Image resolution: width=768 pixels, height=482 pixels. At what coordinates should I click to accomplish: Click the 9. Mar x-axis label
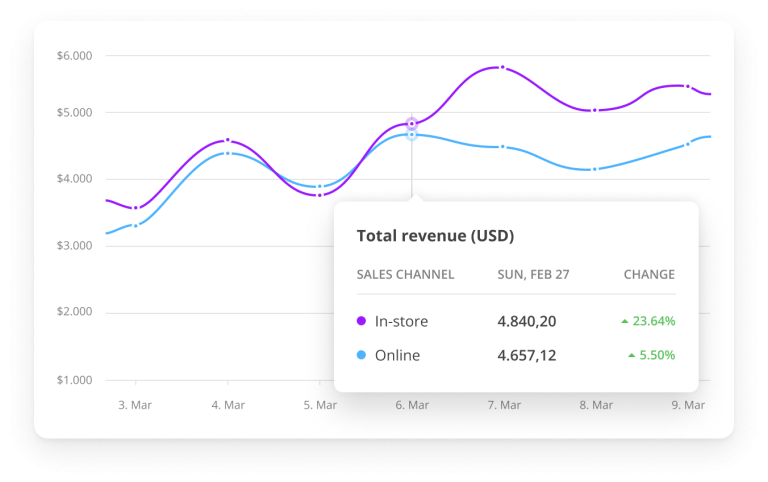pos(688,405)
